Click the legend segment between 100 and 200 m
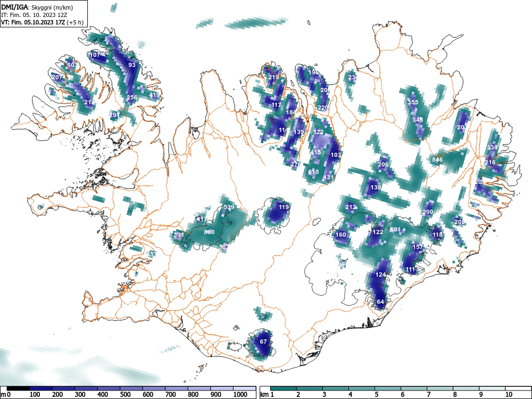 pyautogui.click(x=41, y=388)
